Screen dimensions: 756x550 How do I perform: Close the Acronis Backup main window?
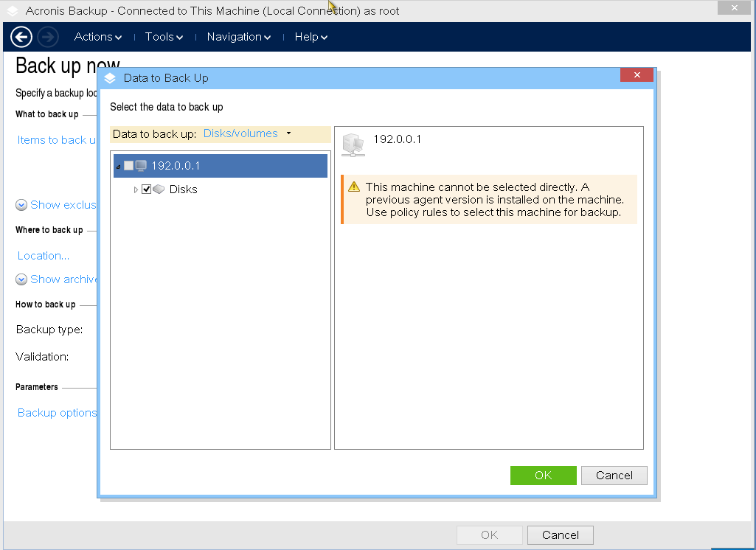(734, 7)
